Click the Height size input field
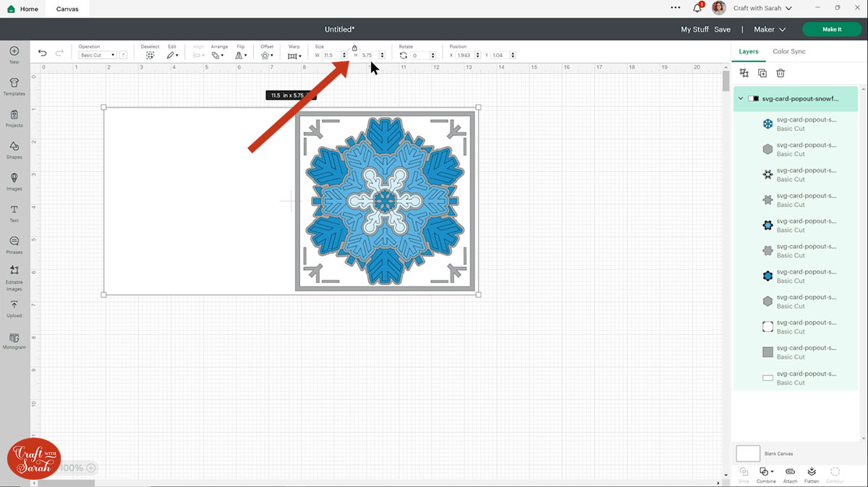Screen dimensions: 868x487 (369, 55)
